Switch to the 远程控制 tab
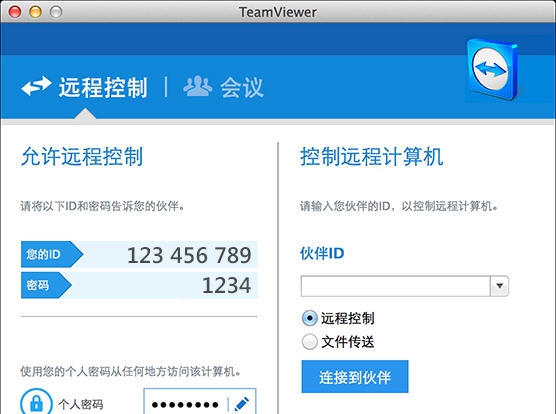This screenshot has height=414, width=556. (x=103, y=87)
